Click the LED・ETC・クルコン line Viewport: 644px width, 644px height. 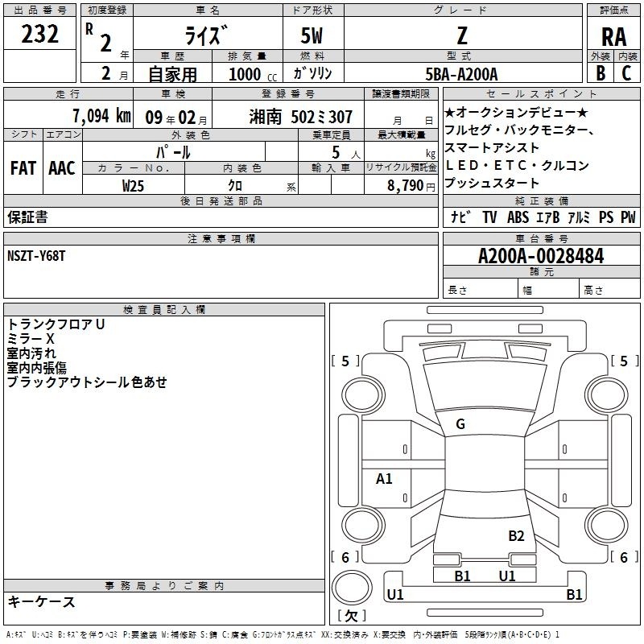pyautogui.click(x=517, y=165)
